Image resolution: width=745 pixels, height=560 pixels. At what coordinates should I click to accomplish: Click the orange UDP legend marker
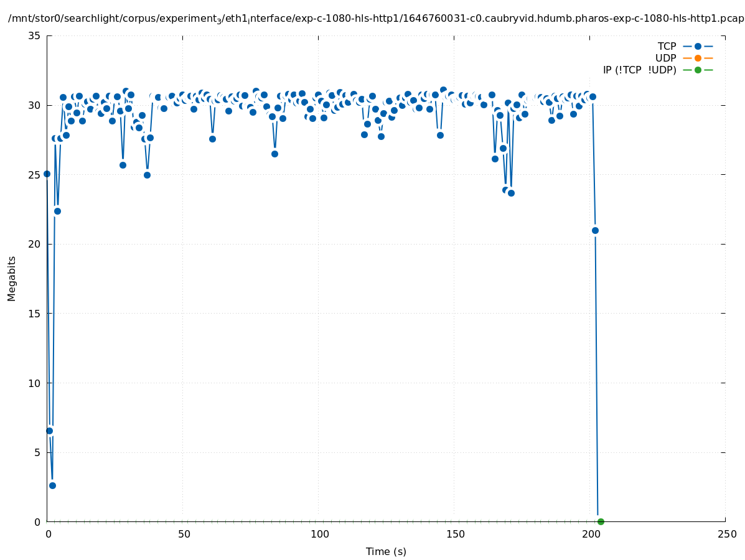(698, 58)
